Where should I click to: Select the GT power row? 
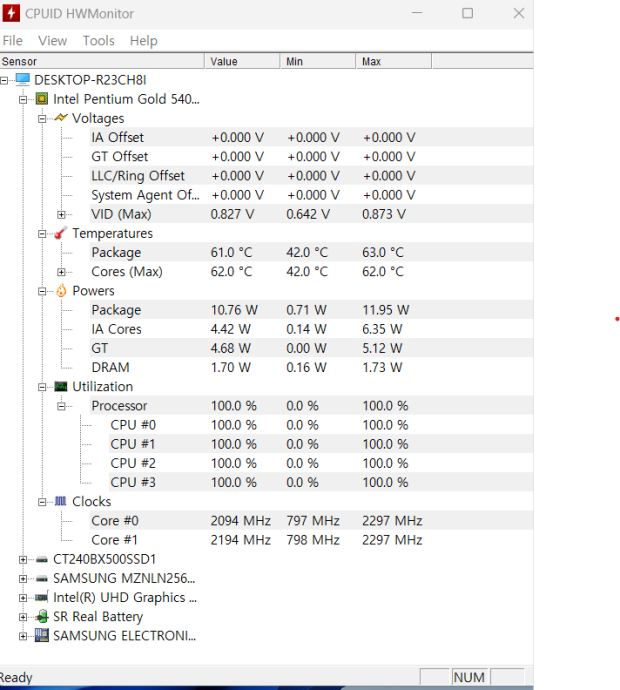click(x=311, y=348)
